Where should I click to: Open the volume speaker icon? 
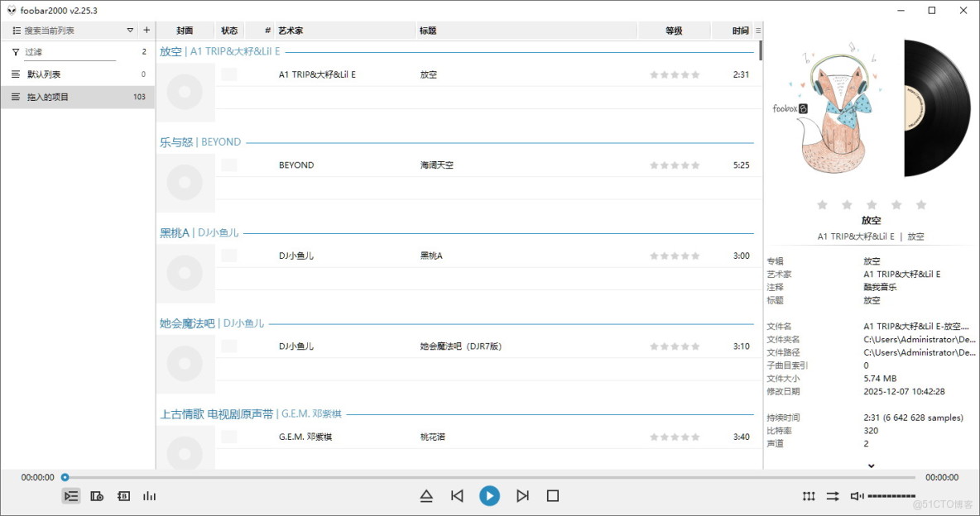[x=857, y=496]
